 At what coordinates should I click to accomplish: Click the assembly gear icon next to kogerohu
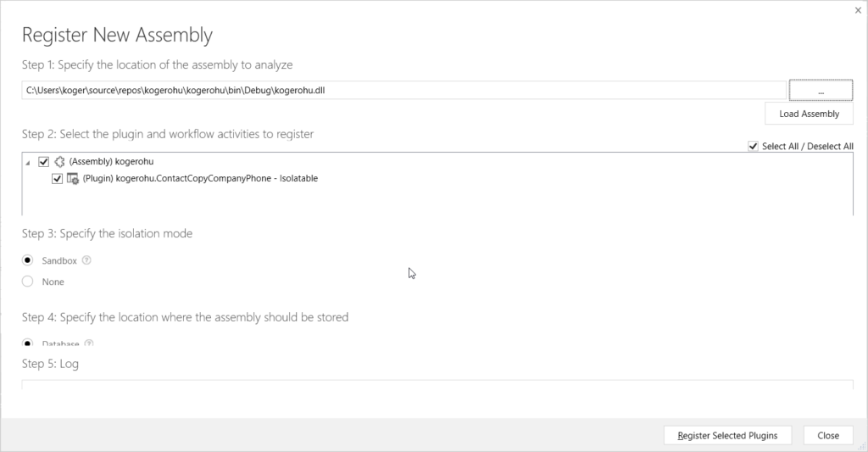(x=60, y=162)
